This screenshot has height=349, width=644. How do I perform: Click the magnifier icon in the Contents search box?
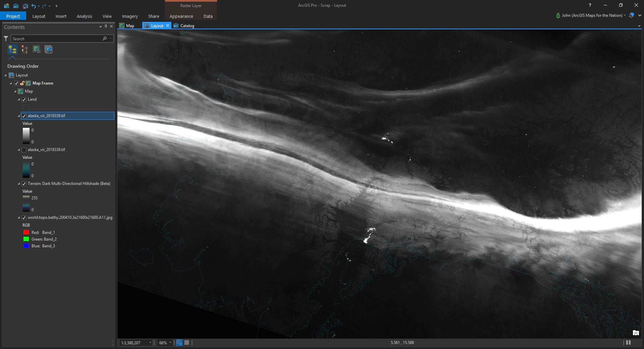(x=105, y=39)
